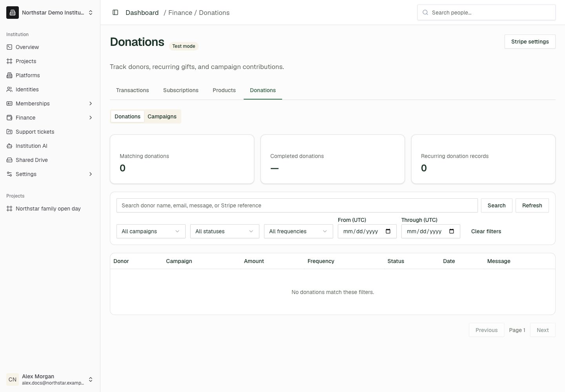Screen dimensions: 565x392
Task: Toggle the sidebar panel icon
Action: click(115, 13)
